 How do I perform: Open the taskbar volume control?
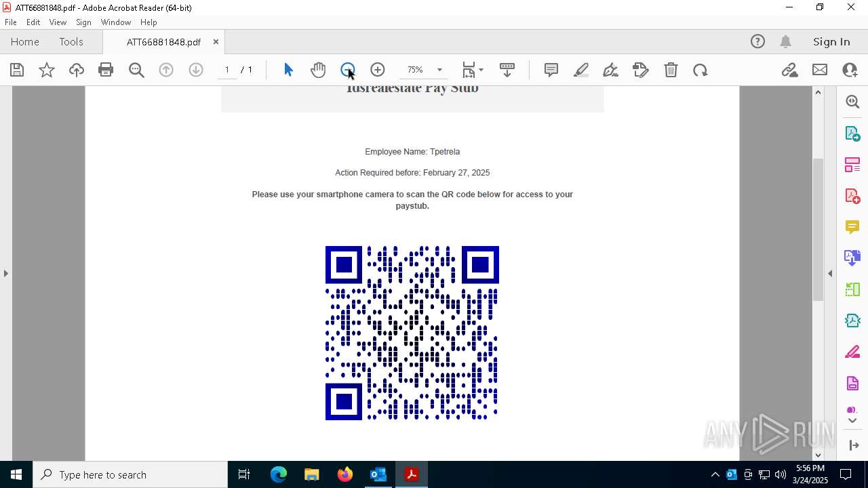click(780, 474)
